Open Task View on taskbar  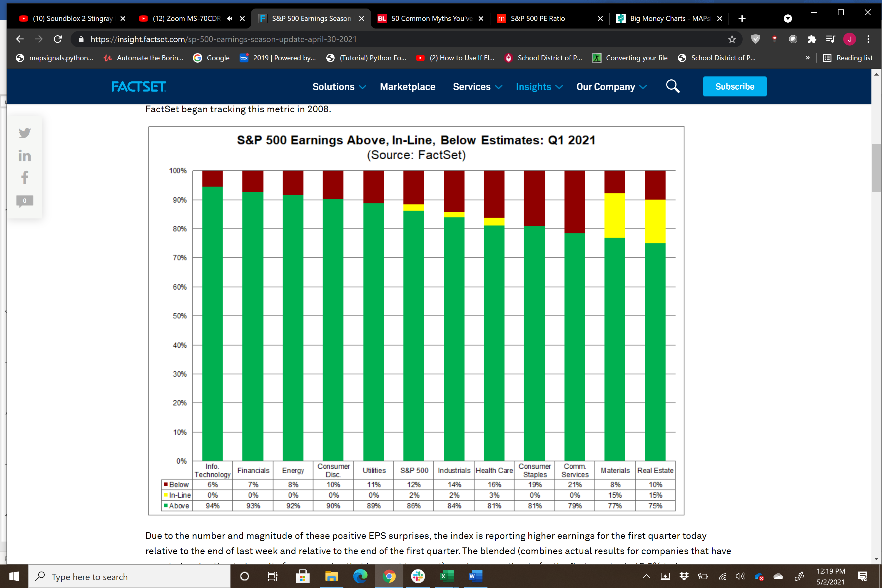[x=273, y=576]
